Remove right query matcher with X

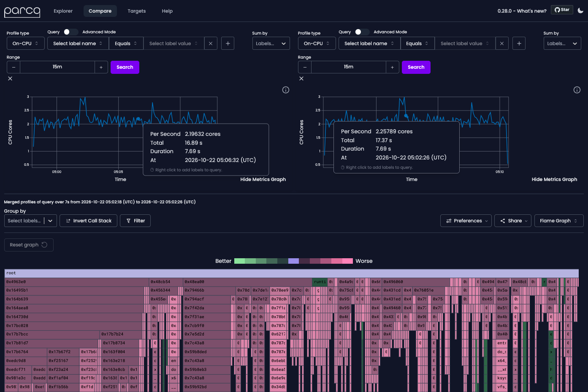coord(502,43)
